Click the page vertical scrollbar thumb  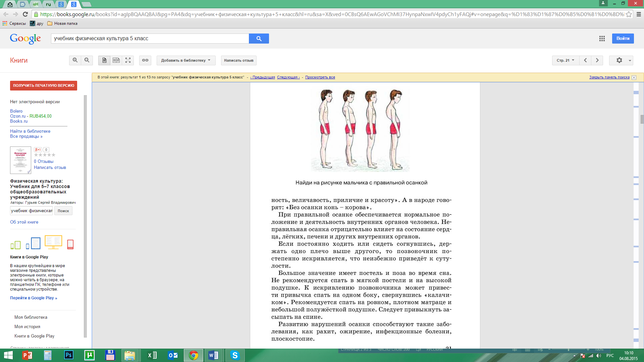(642, 119)
